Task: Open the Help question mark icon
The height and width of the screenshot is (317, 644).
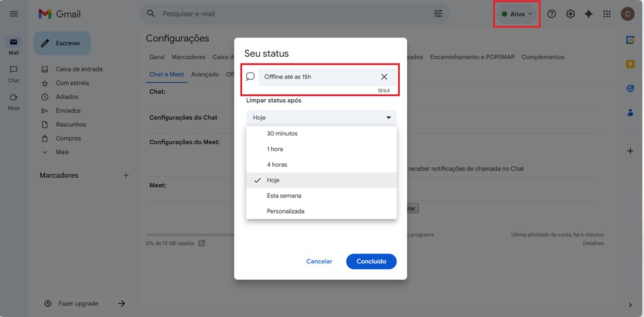Action: point(552,14)
